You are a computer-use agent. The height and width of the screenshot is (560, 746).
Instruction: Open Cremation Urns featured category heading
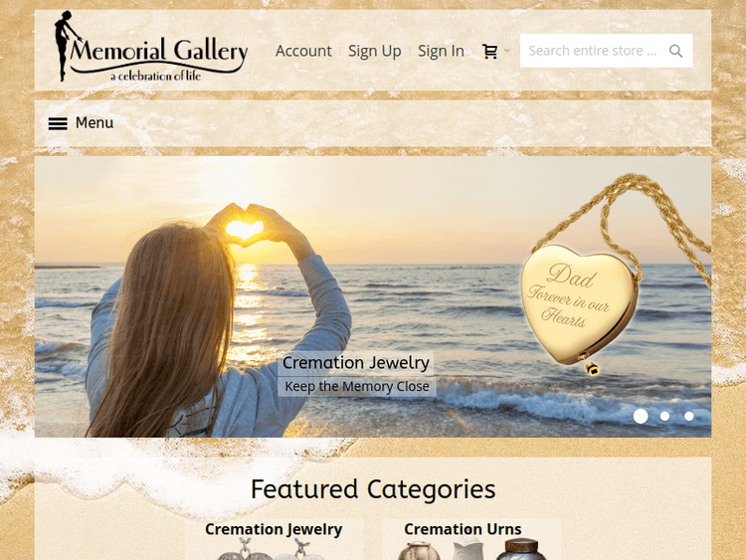tap(463, 529)
